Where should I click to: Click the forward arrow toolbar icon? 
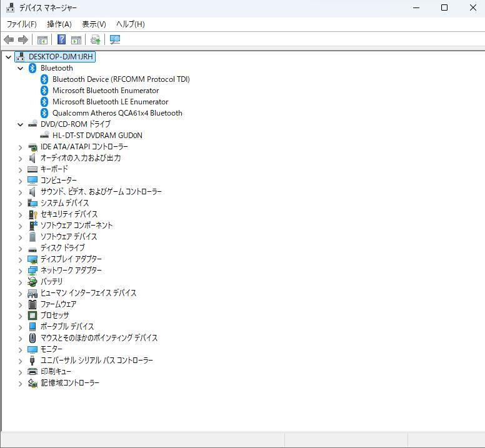tap(23, 39)
